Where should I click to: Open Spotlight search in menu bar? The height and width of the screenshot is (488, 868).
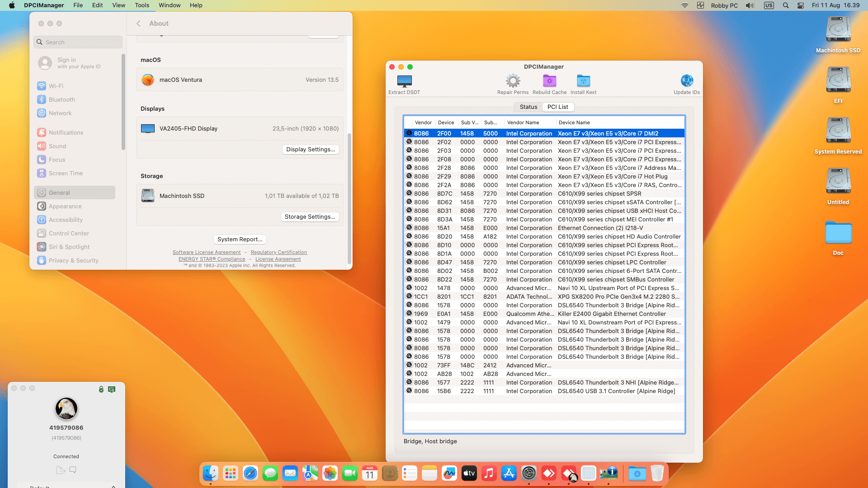(x=786, y=5)
